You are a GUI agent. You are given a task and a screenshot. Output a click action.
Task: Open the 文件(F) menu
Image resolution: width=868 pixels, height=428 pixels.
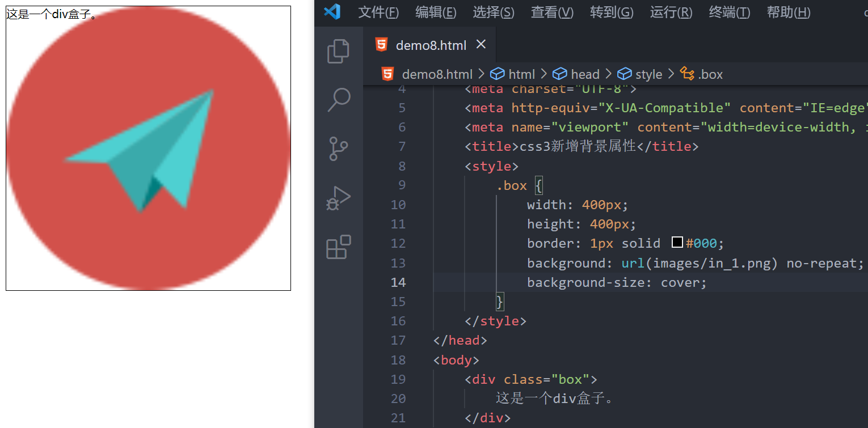coord(379,12)
